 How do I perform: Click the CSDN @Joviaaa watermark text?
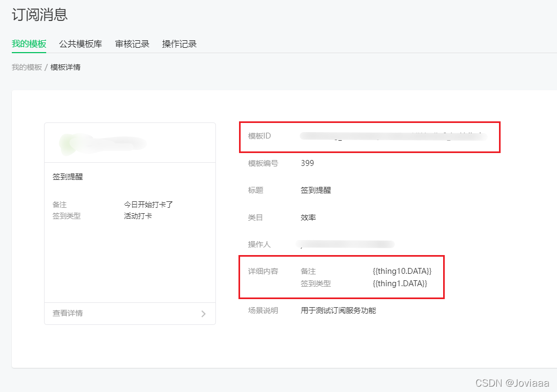(x=513, y=382)
